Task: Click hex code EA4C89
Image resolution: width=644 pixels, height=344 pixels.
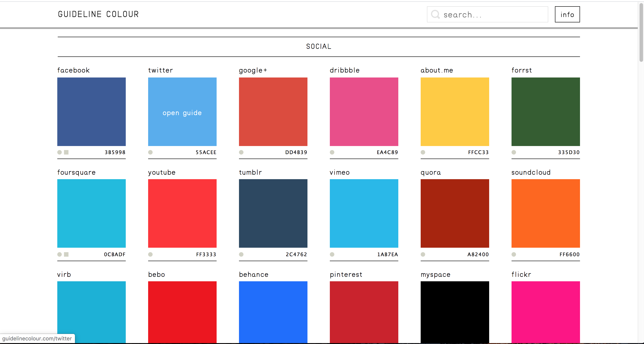Action: tap(388, 152)
